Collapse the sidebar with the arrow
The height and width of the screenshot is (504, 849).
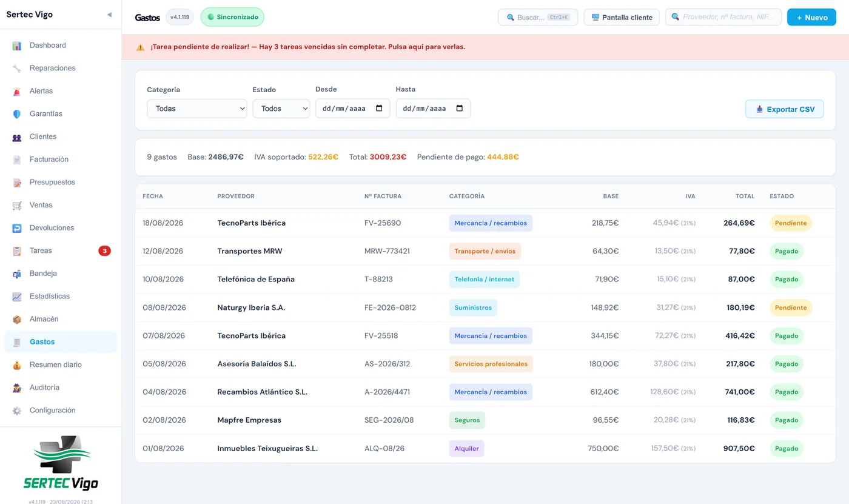tap(109, 15)
